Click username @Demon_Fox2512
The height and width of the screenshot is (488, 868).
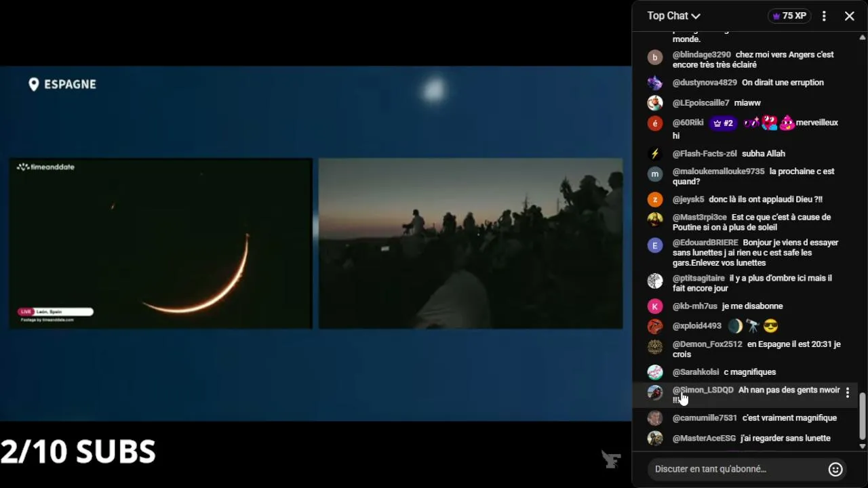(x=707, y=344)
